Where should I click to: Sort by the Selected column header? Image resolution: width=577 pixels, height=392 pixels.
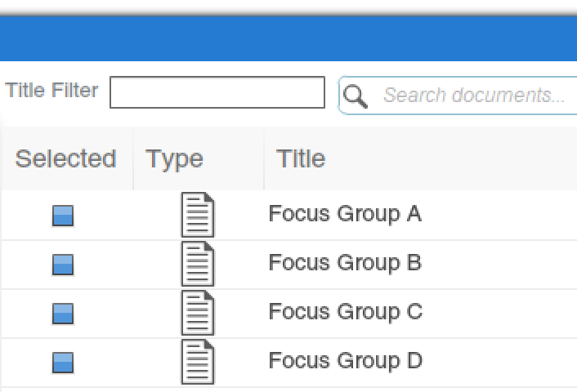coord(66,158)
